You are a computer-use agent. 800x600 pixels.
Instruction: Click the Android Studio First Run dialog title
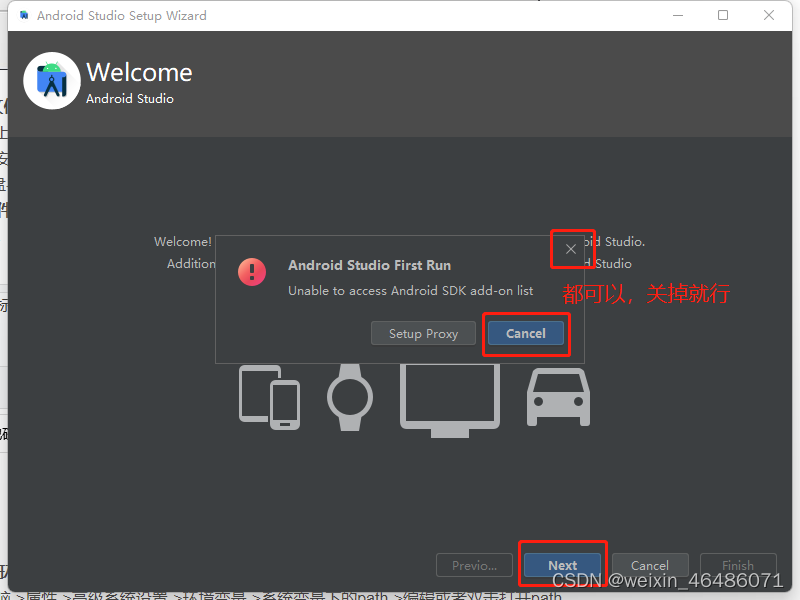click(369, 265)
